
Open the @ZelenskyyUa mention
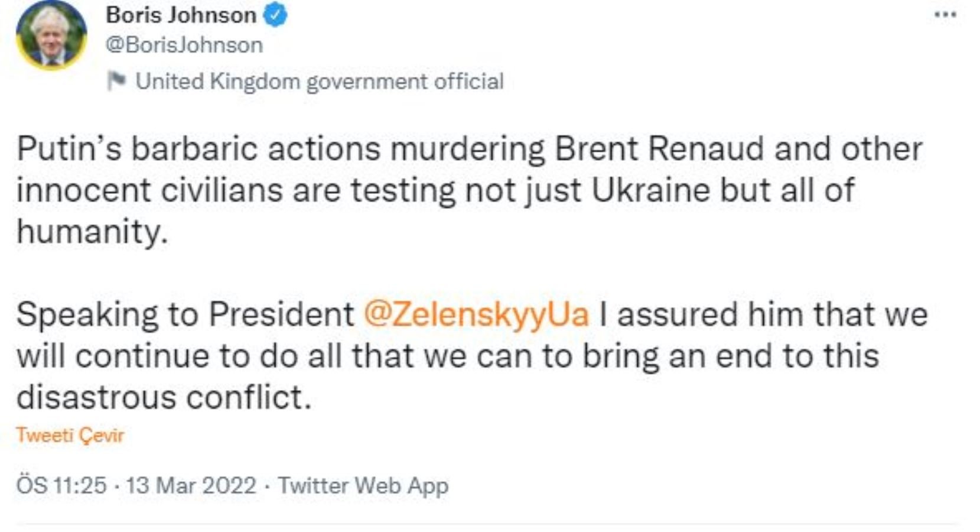[x=476, y=314]
